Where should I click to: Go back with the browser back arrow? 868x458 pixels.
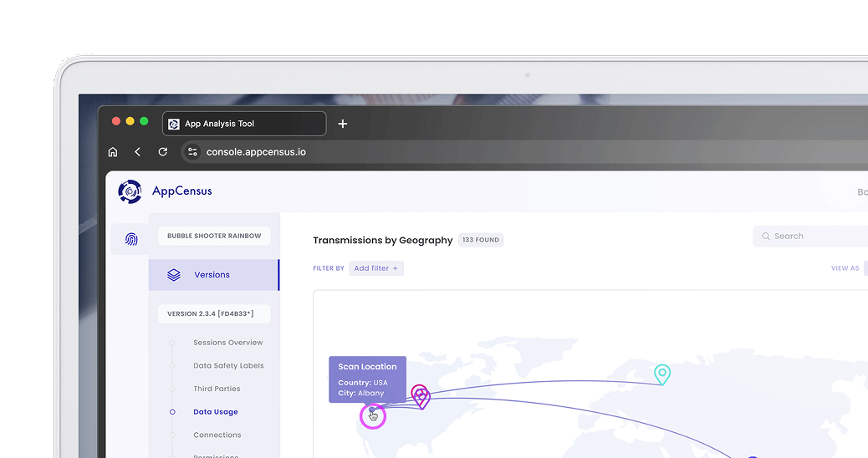137,151
